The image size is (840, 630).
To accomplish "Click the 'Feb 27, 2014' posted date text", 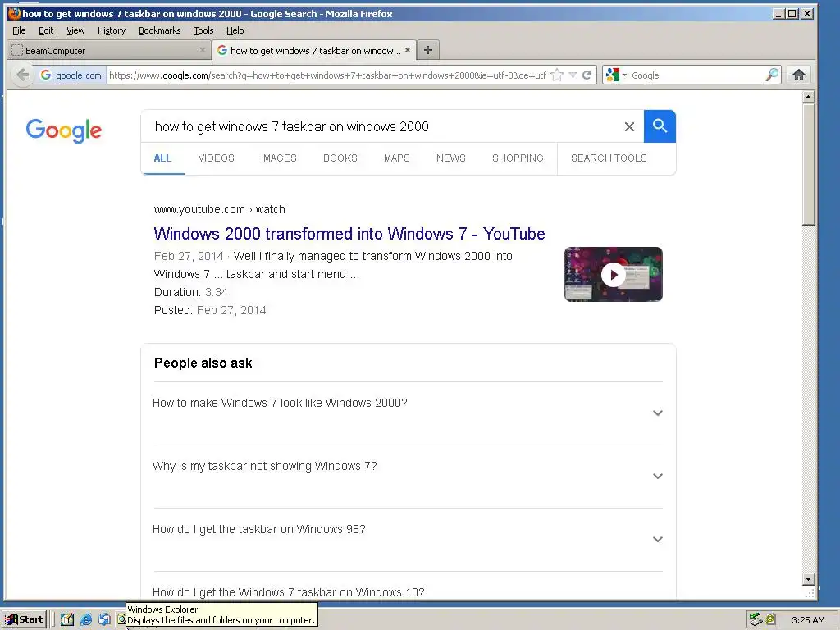I will tap(231, 310).
